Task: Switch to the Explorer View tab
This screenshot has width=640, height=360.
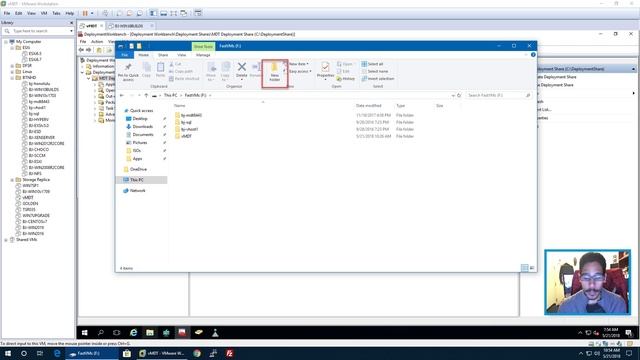Action: pyautogui.click(x=181, y=55)
